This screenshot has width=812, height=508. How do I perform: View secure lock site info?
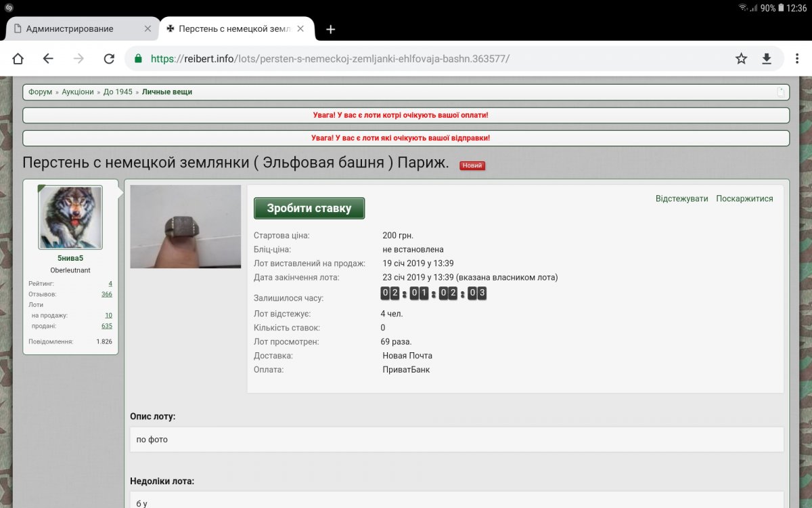click(139, 59)
